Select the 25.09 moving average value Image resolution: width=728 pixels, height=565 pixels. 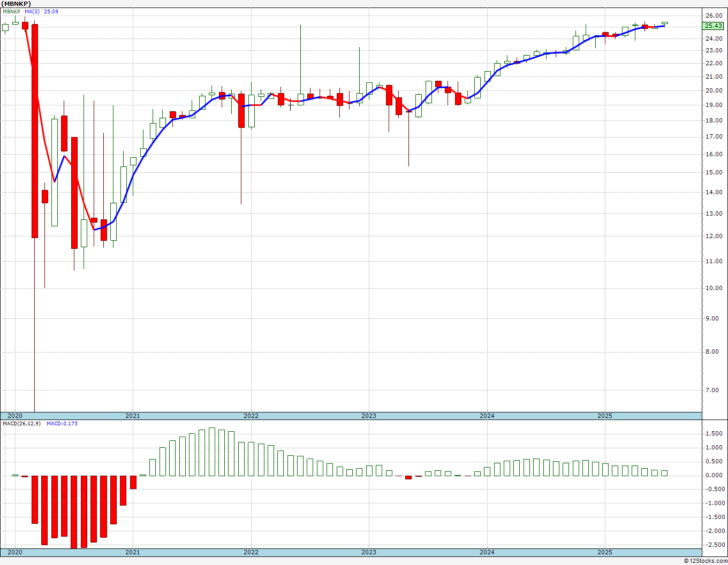click(51, 11)
